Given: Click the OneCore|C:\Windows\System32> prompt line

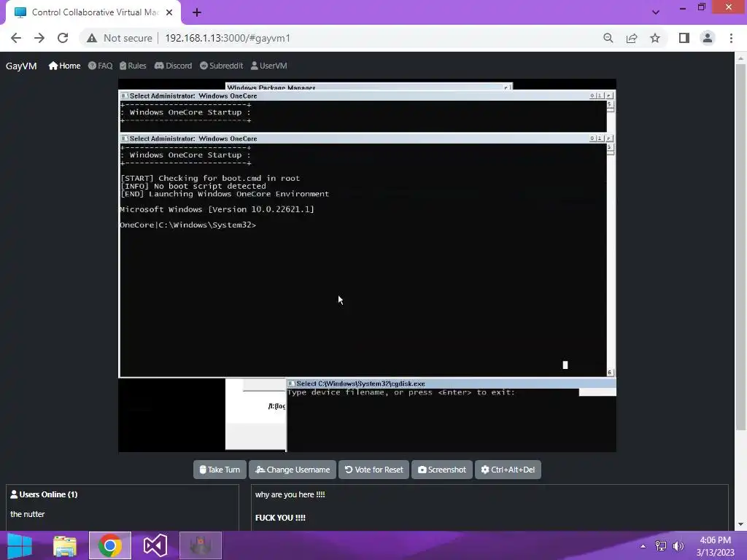Looking at the screenshot, I should tap(188, 225).
